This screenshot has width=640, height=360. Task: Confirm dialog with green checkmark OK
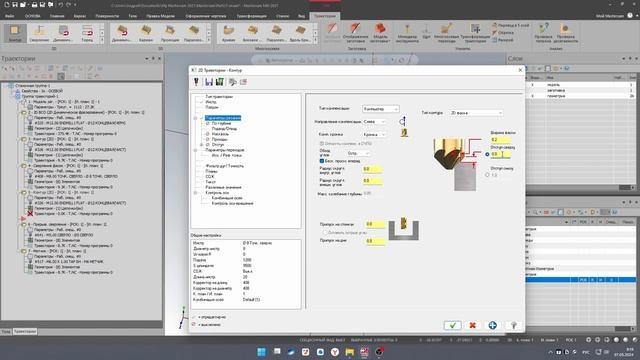pyautogui.click(x=452, y=325)
